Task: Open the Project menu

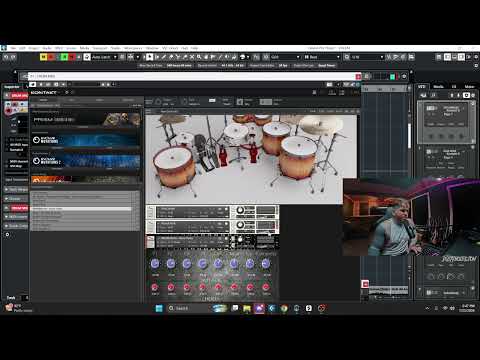Action: 34,48
